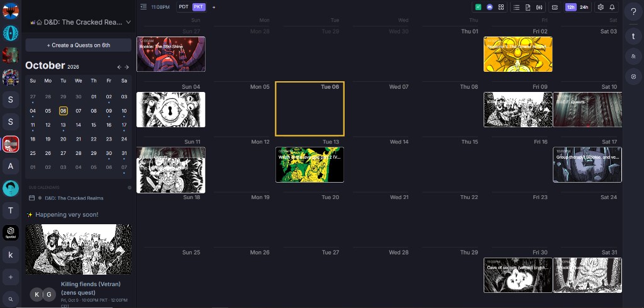Click the ticket icon in toolbar
Screen dimensions: 644x308
555,7
